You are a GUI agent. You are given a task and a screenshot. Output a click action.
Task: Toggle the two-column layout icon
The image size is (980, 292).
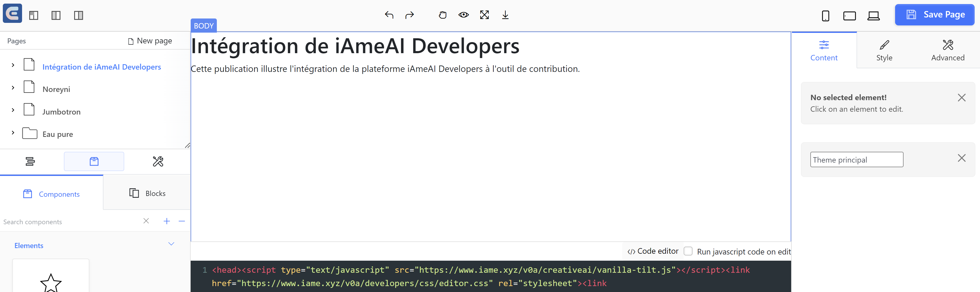[56, 15]
